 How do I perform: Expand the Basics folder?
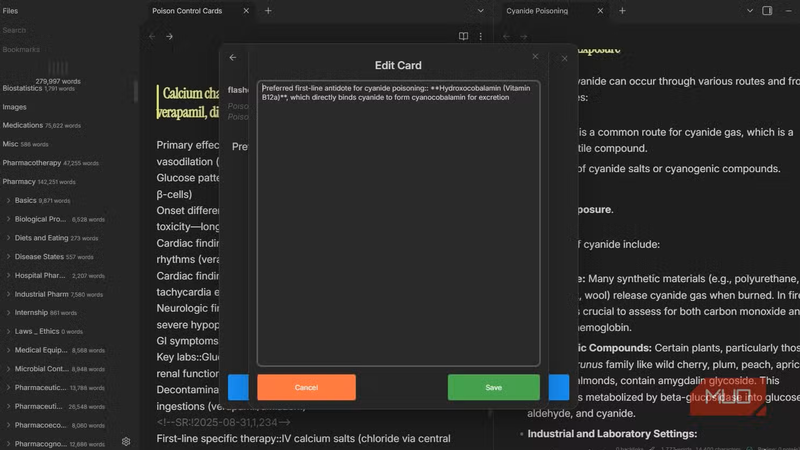click(x=25, y=200)
